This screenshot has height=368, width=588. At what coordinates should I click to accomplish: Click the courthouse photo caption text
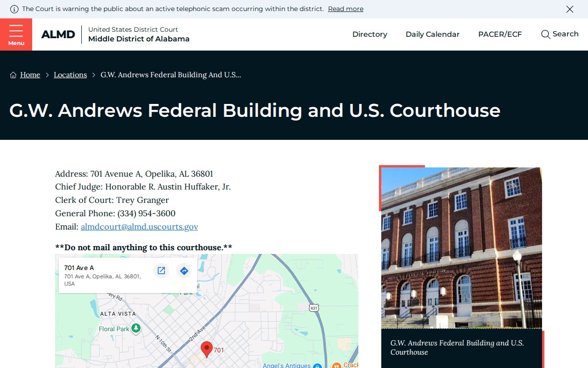click(457, 348)
